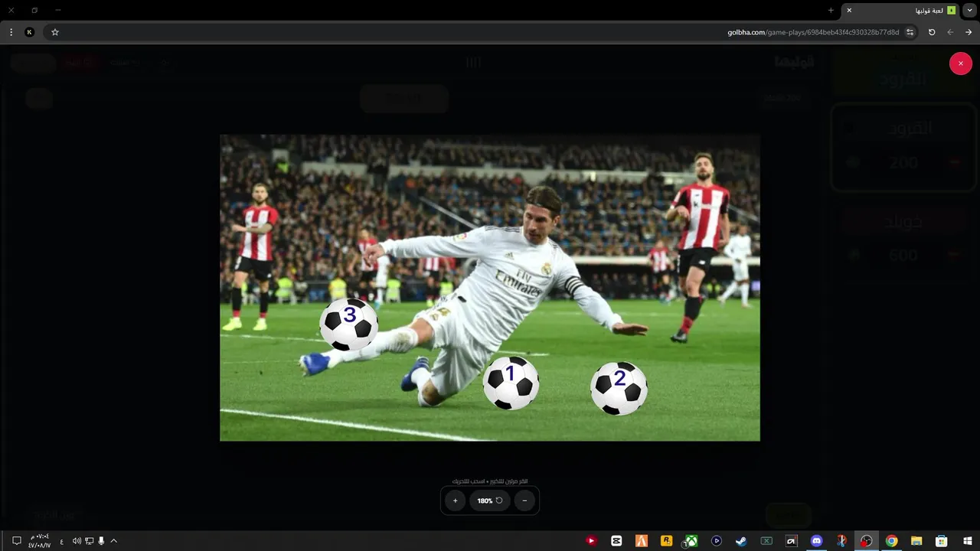
Task: Zoom out with the minus button
Action: 524,500
